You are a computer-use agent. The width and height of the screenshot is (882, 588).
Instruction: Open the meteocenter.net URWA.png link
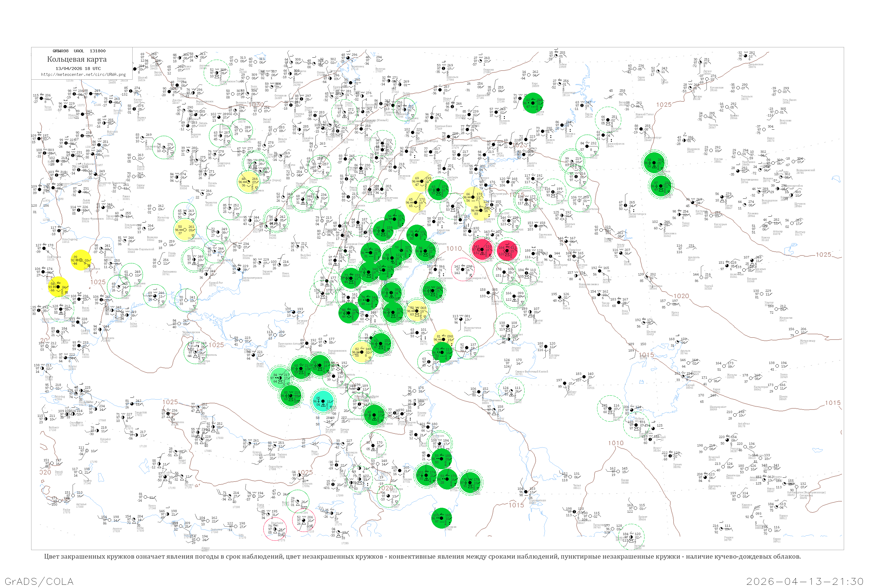[x=83, y=74]
